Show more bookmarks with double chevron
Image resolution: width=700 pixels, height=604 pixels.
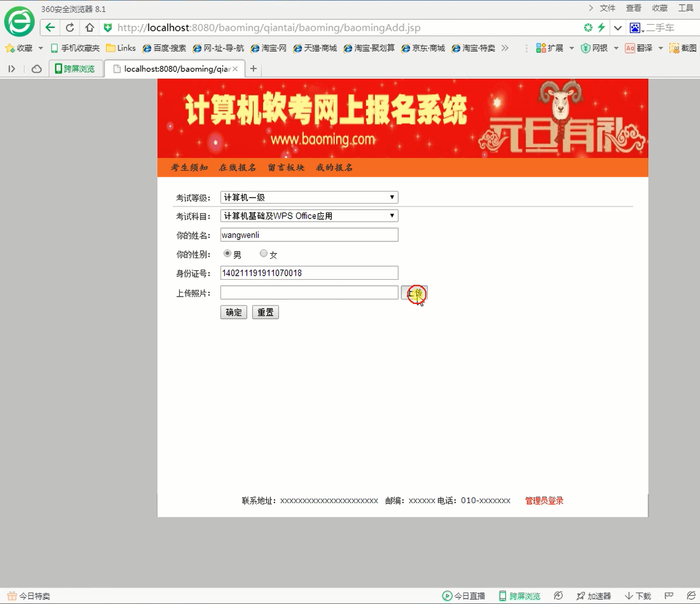click(x=505, y=48)
